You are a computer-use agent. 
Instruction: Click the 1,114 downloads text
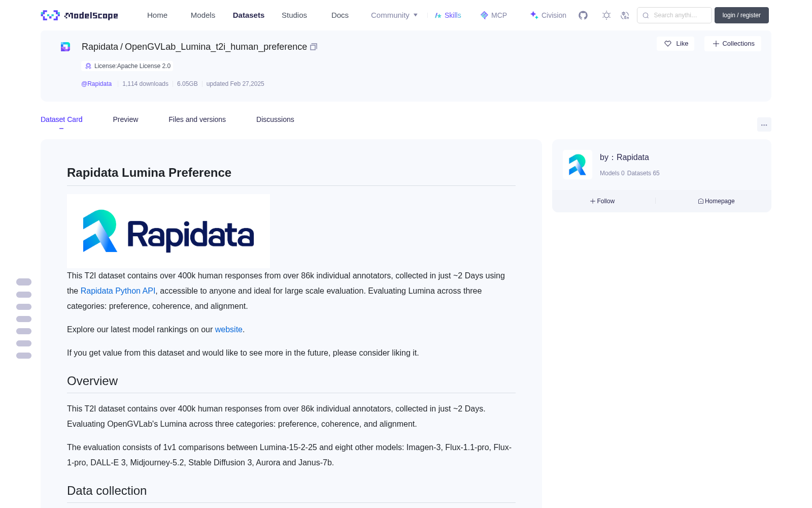145,84
